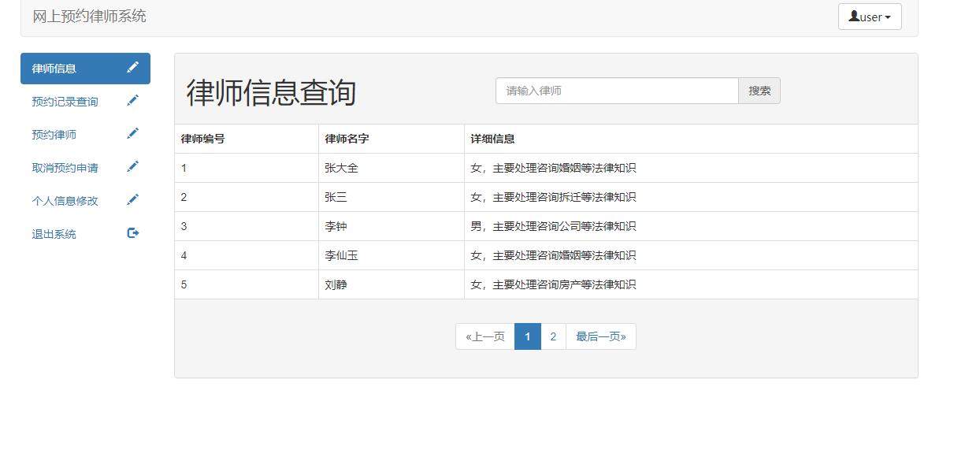Click the magnifying glass search area icon
Image resolution: width=980 pixels, height=457 pixels.
(759, 90)
